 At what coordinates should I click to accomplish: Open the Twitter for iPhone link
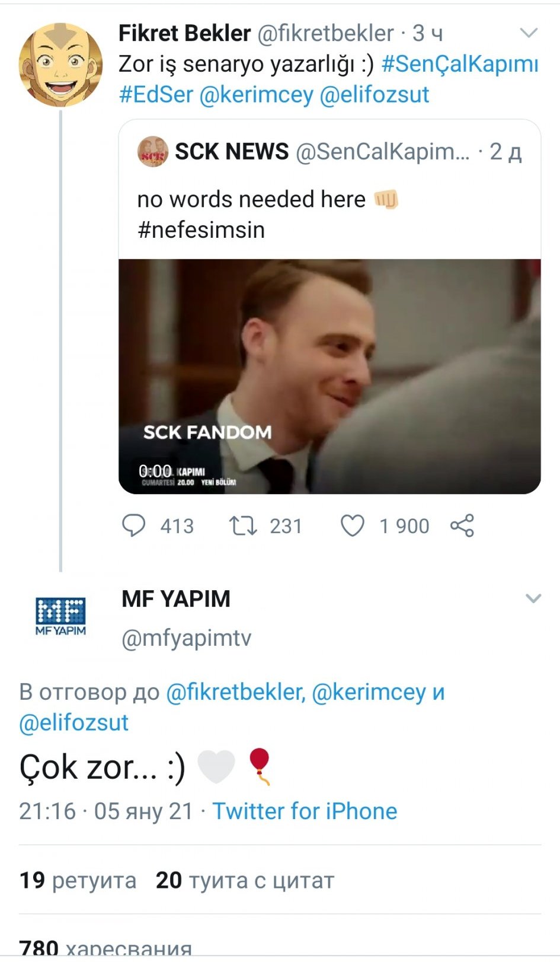(x=305, y=811)
